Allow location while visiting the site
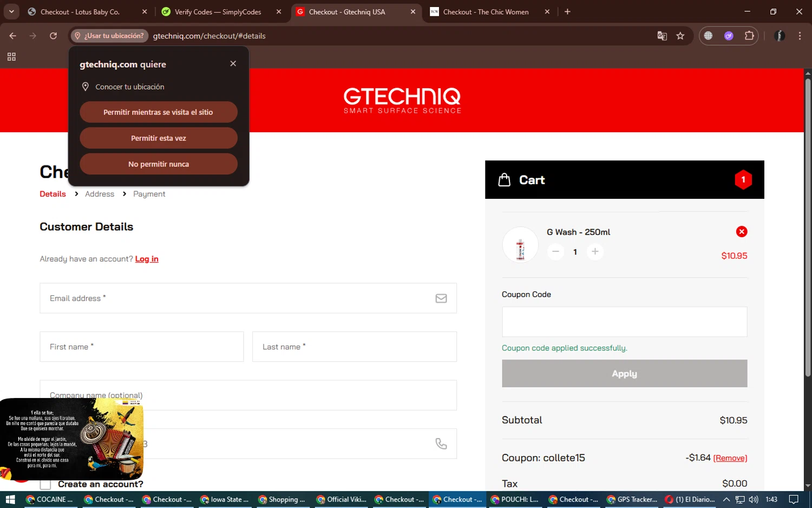 point(159,112)
